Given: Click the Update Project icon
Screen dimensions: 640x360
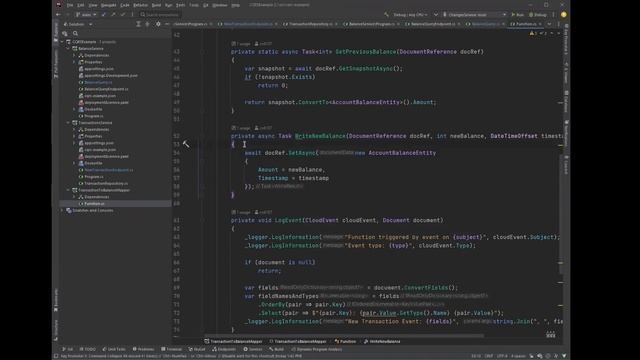Looking at the screenshot, I should tap(104, 15).
